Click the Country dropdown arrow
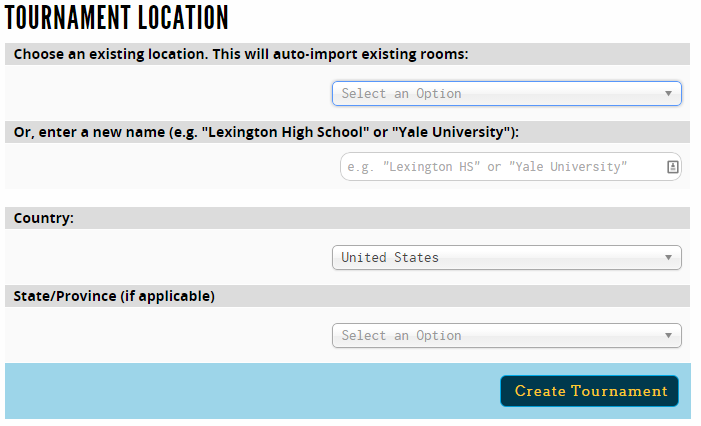The width and height of the screenshot is (701, 426). coord(668,258)
